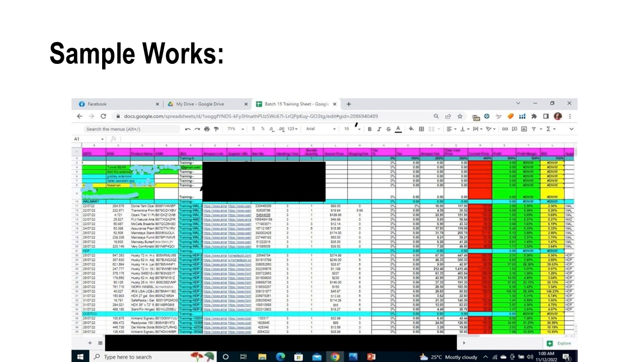Open the 25°C Mostly cloudy weather widget
The image size is (644, 362).
click(449, 357)
